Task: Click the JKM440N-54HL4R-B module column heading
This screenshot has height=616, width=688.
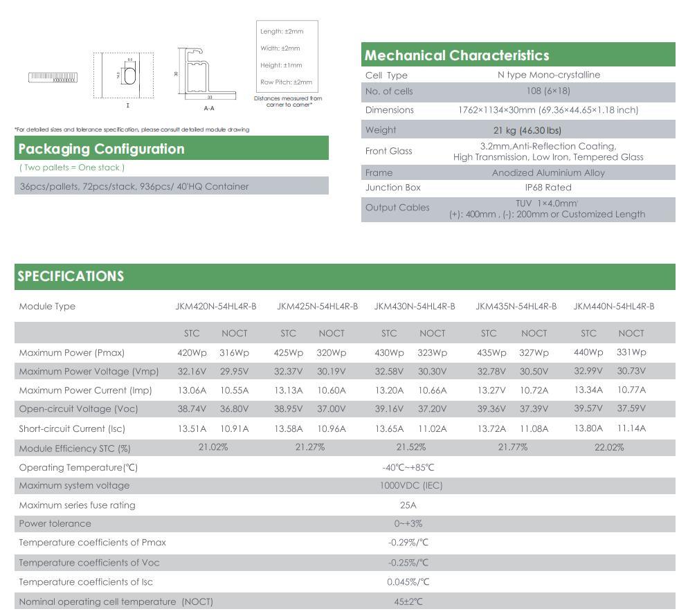Action: pos(613,306)
